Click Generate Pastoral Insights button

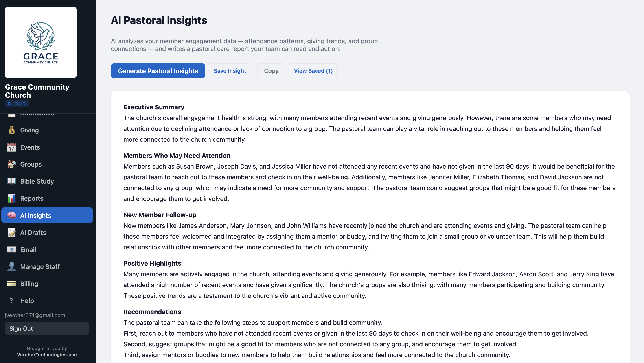(x=158, y=71)
